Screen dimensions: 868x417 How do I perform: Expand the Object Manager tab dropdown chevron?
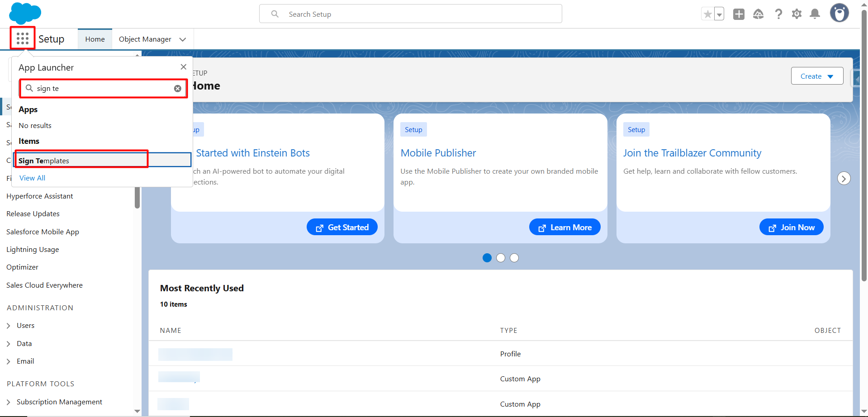(x=183, y=39)
